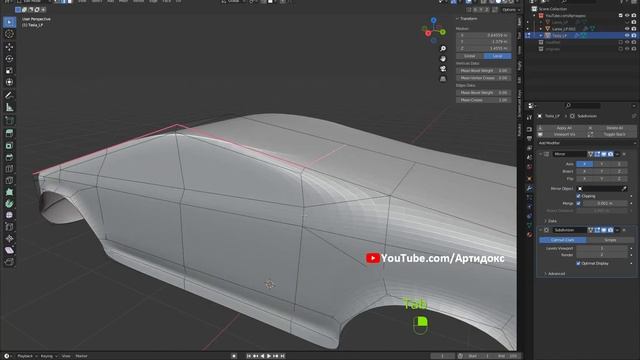The image size is (640, 360).
Task: Select the Poly Build tool
Action: (x=9, y=192)
